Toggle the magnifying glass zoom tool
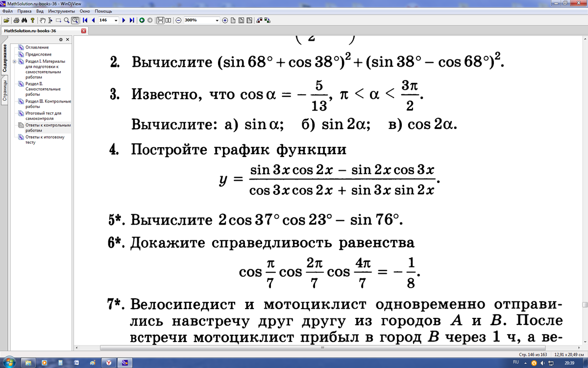 pos(66,21)
